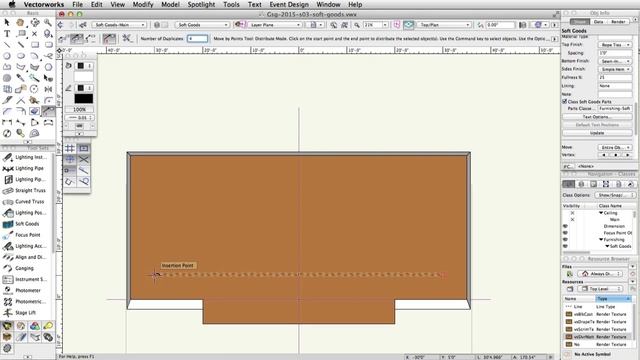Select the Line tool
Screen dimensions: 640x360
pyautogui.click(x=7, y=44)
